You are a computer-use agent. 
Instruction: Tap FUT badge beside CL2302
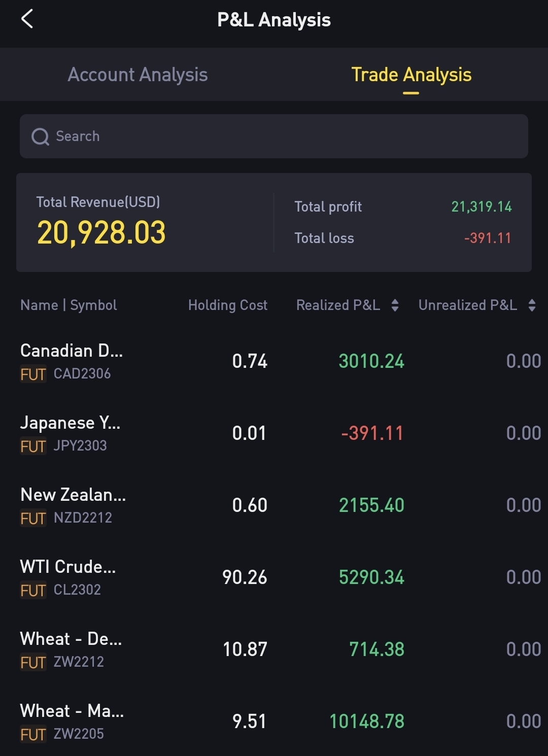pyautogui.click(x=33, y=590)
